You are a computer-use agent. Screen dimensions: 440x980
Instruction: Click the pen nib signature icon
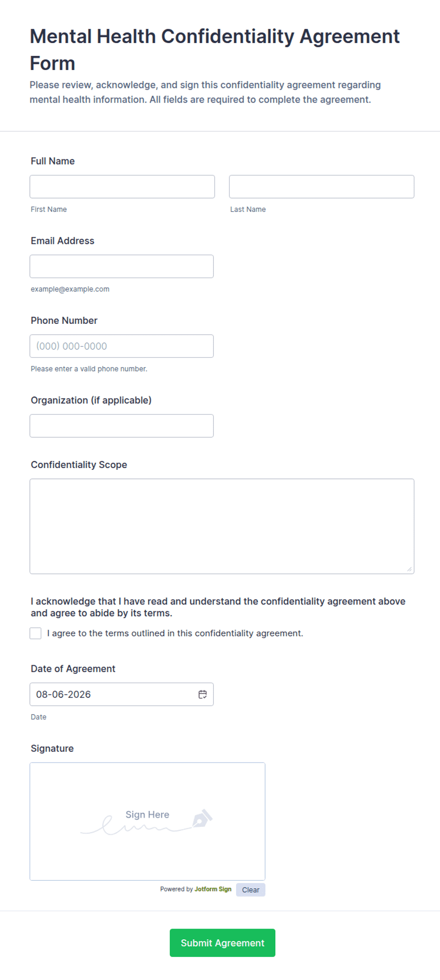click(202, 818)
